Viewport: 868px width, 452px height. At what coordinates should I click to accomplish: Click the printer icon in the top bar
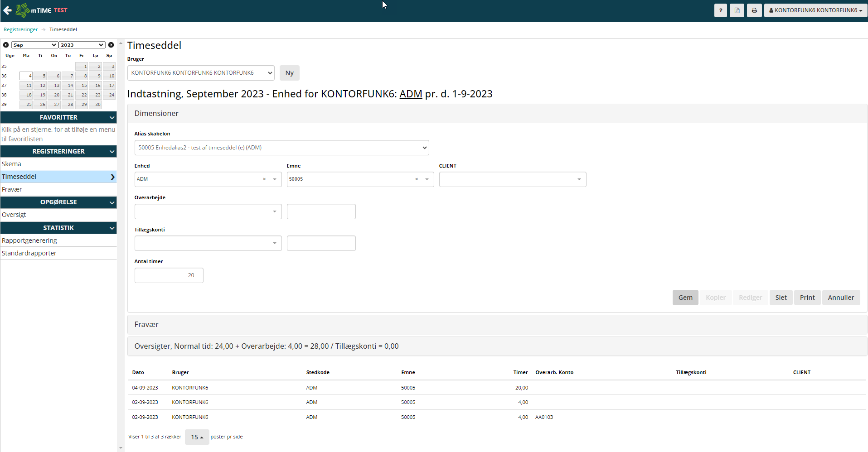(754, 10)
